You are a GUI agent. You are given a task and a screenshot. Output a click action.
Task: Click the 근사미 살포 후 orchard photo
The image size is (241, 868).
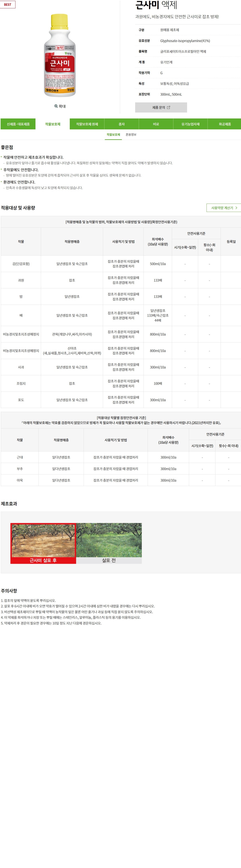[43, 543]
